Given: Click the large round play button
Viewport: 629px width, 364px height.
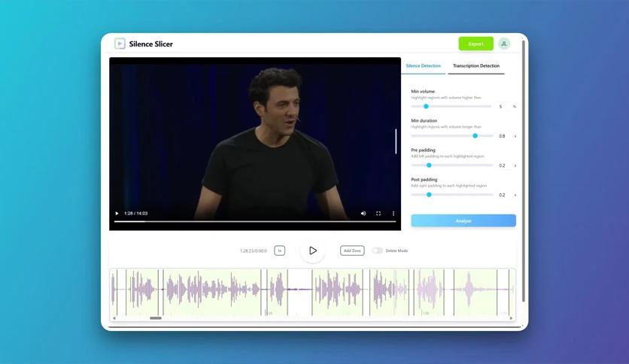Looking at the screenshot, I should click(312, 250).
